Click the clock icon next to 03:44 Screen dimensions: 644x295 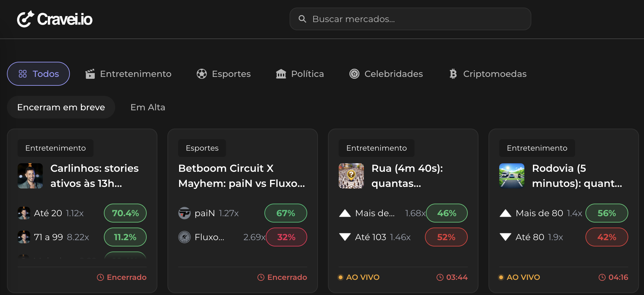[x=439, y=277]
